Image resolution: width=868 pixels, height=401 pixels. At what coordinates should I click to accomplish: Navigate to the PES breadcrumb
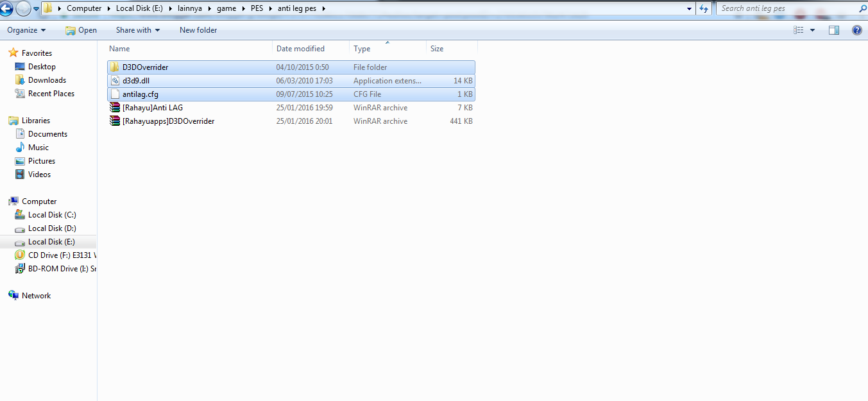coord(257,8)
